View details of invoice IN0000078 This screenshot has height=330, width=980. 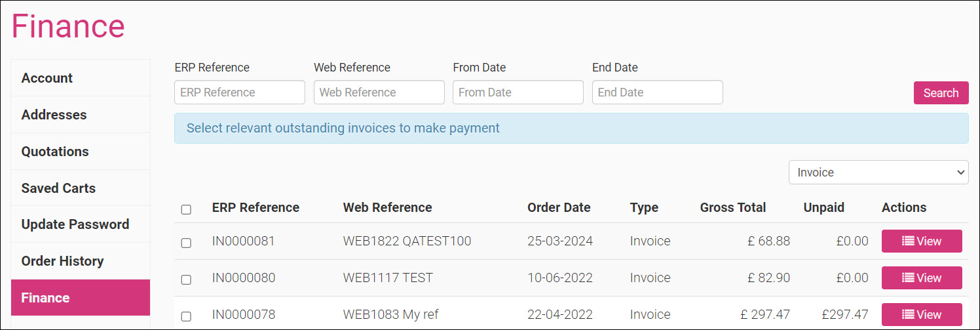[x=921, y=314]
